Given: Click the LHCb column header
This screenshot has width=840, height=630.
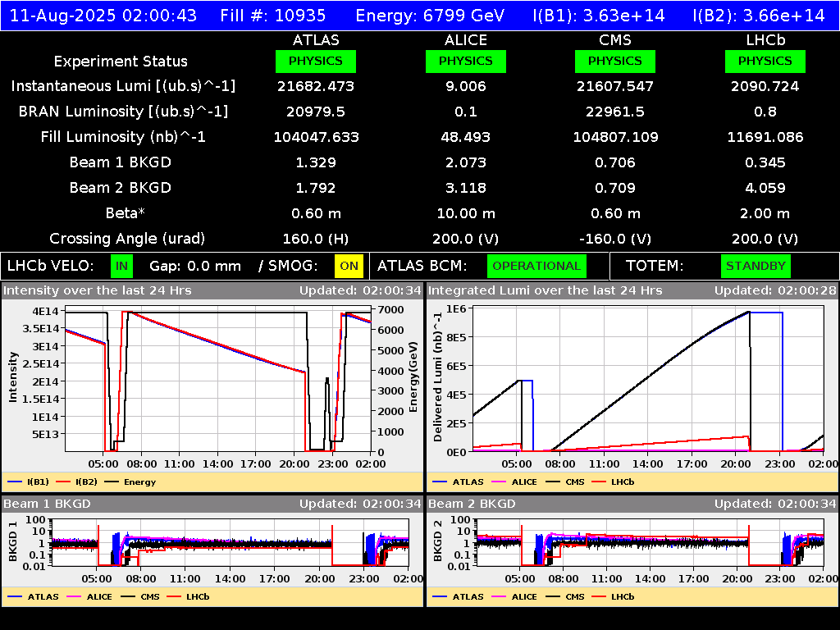Looking at the screenshot, I should (x=765, y=40).
